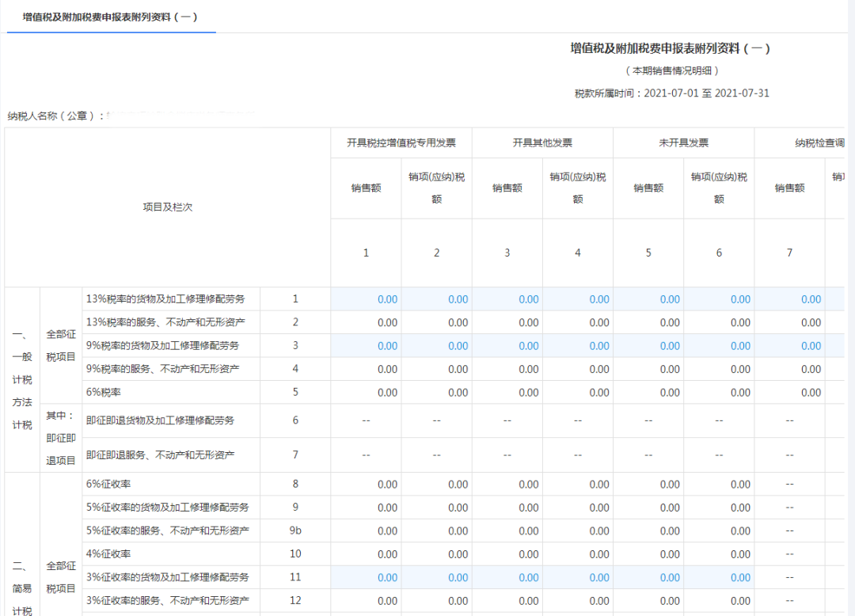Click the 13%税率的服务、不动产和无形资产 special-invoice sales amount cell

(366, 323)
